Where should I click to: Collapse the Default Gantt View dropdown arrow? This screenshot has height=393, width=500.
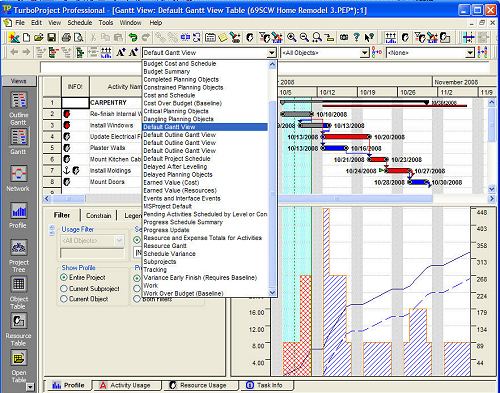[272, 53]
